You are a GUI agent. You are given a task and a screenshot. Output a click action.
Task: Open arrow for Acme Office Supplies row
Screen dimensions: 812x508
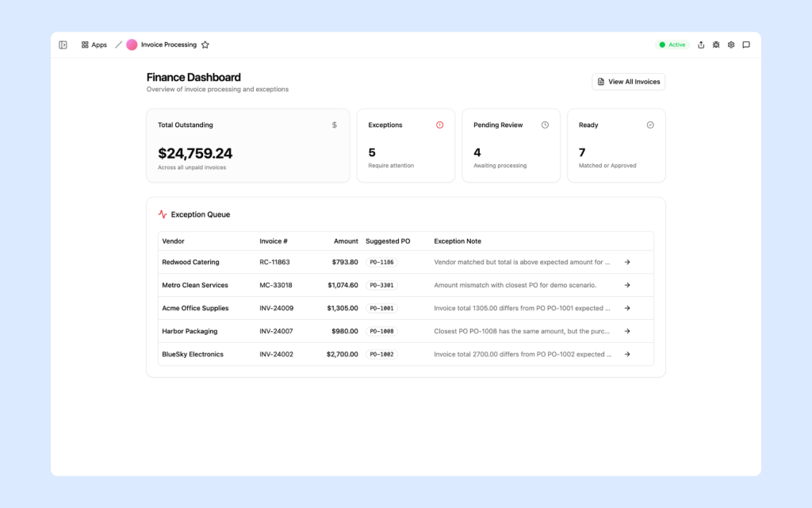627,309
